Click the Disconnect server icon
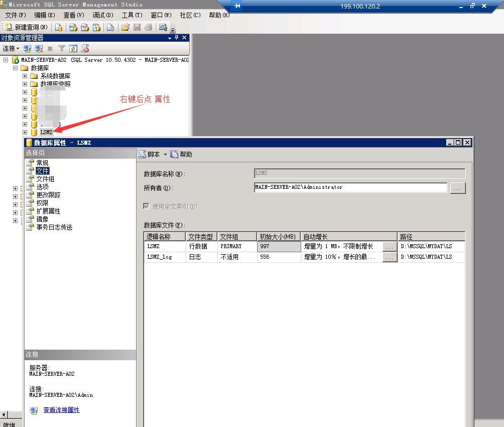 click(39, 49)
